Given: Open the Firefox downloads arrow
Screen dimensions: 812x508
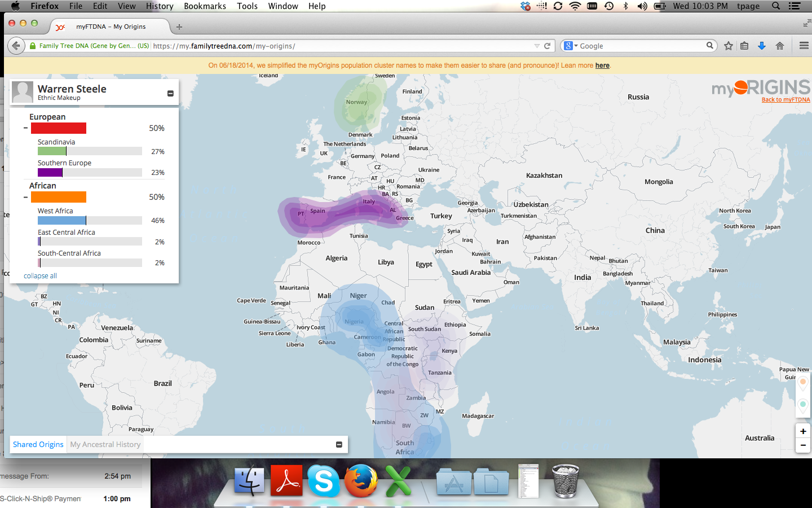Looking at the screenshot, I should [761, 46].
